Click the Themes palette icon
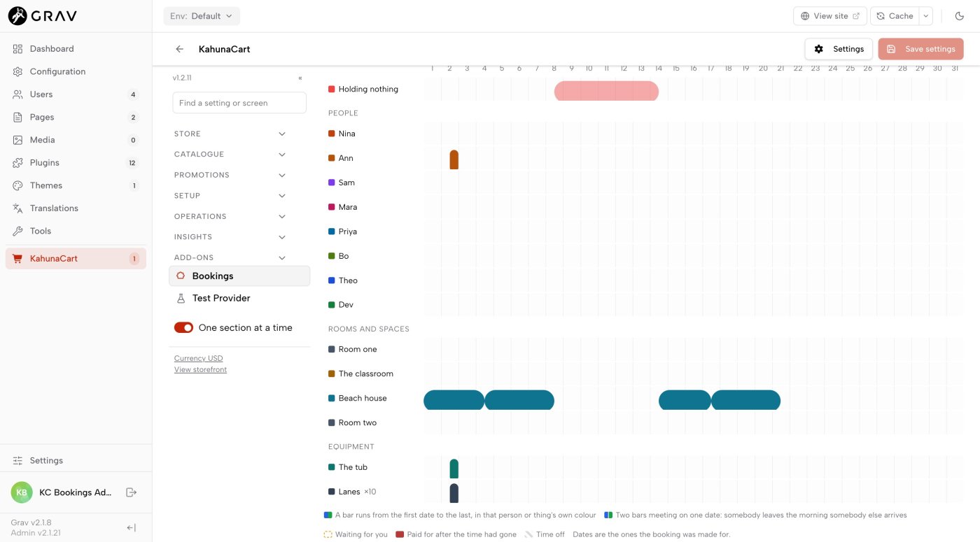This screenshot has width=980, height=542. click(17, 185)
